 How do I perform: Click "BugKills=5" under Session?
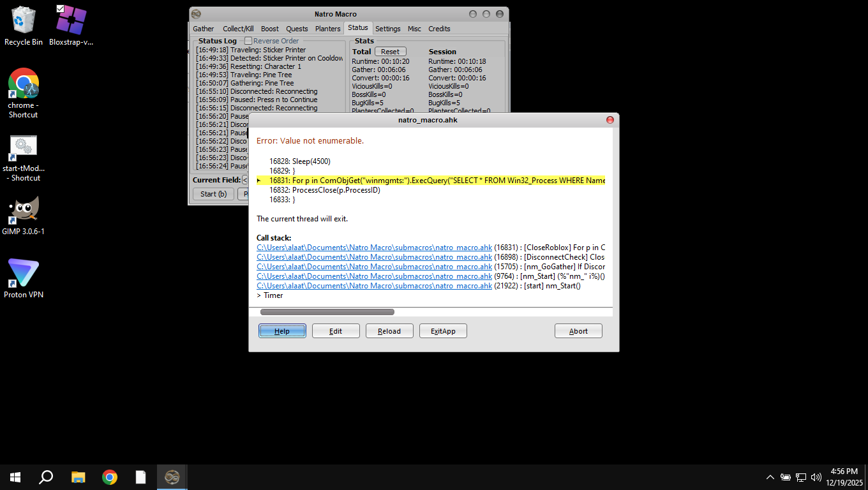tap(444, 103)
